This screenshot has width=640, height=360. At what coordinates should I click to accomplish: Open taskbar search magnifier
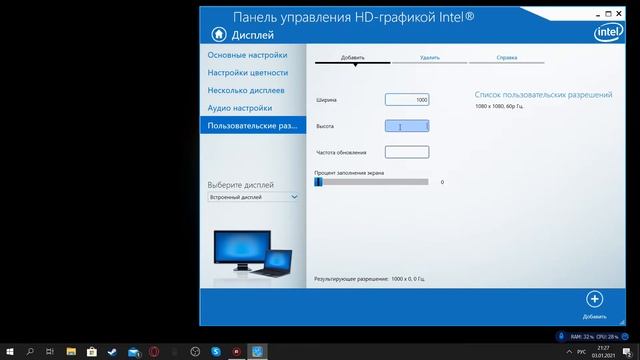30,351
